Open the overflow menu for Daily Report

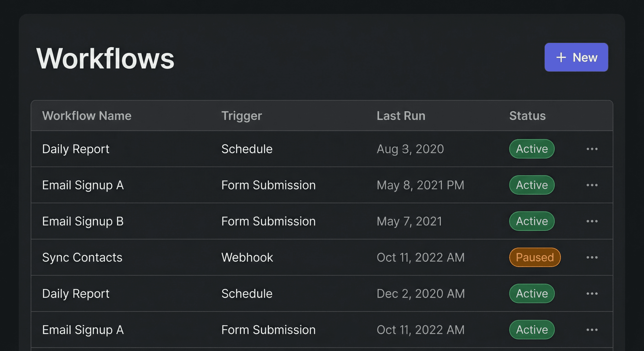coord(592,149)
